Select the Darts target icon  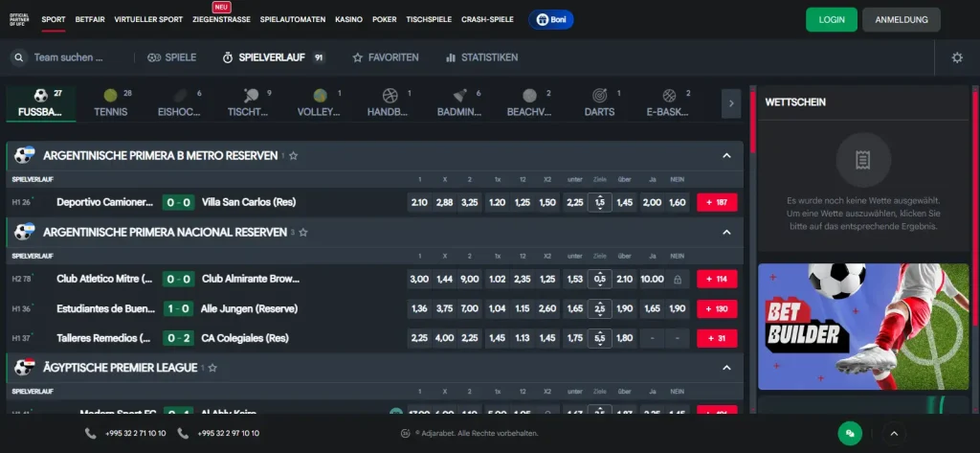coord(599,96)
